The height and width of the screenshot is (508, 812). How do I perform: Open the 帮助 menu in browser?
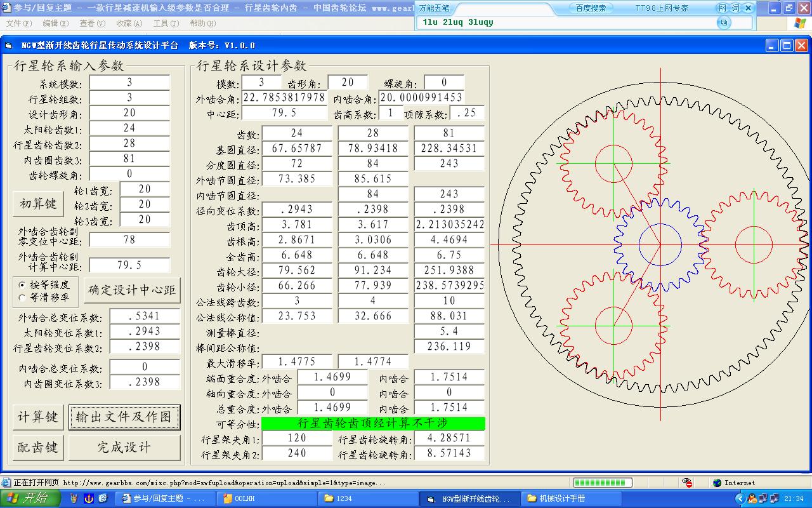(x=203, y=23)
